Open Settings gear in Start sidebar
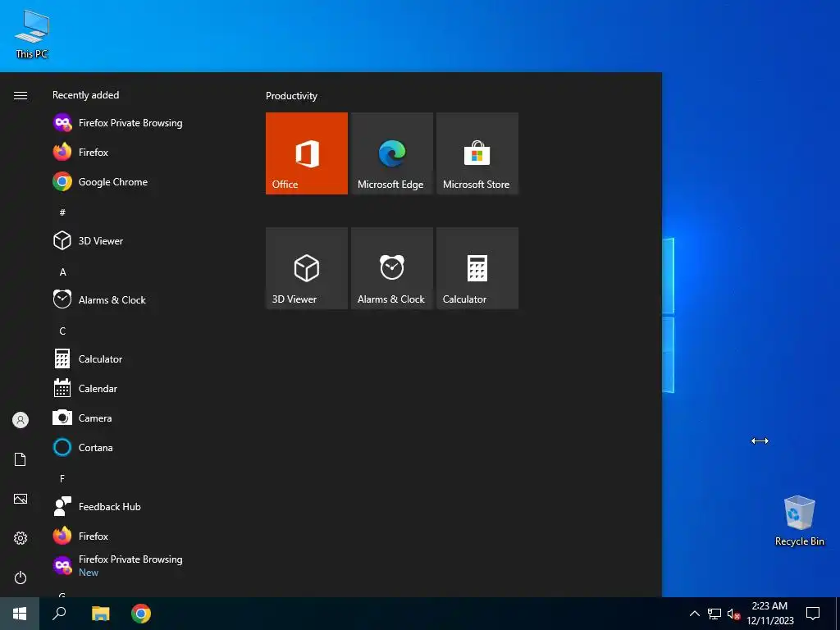This screenshot has height=630, width=840. pyautogui.click(x=21, y=538)
